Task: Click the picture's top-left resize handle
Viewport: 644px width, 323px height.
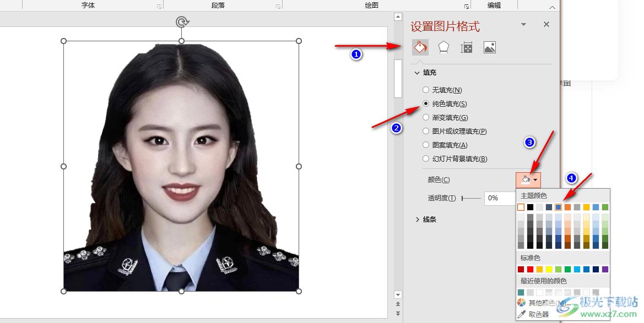Action: [x=64, y=41]
